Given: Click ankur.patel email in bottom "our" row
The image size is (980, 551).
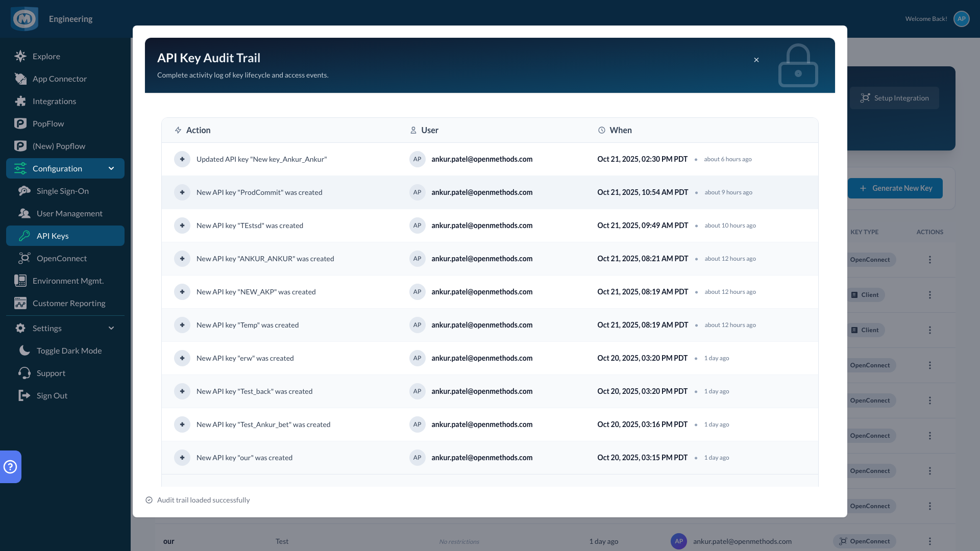Looking at the screenshot, I should pyautogui.click(x=742, y=541).
